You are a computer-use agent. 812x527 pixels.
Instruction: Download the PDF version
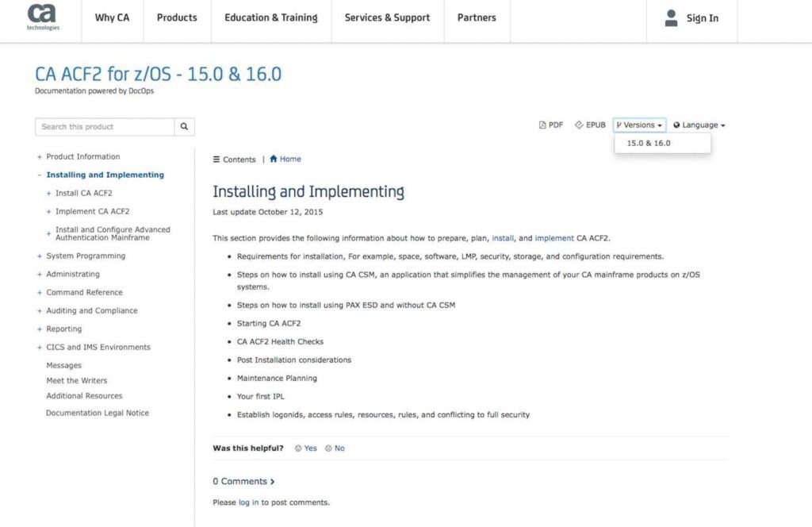tap(551, 125)
